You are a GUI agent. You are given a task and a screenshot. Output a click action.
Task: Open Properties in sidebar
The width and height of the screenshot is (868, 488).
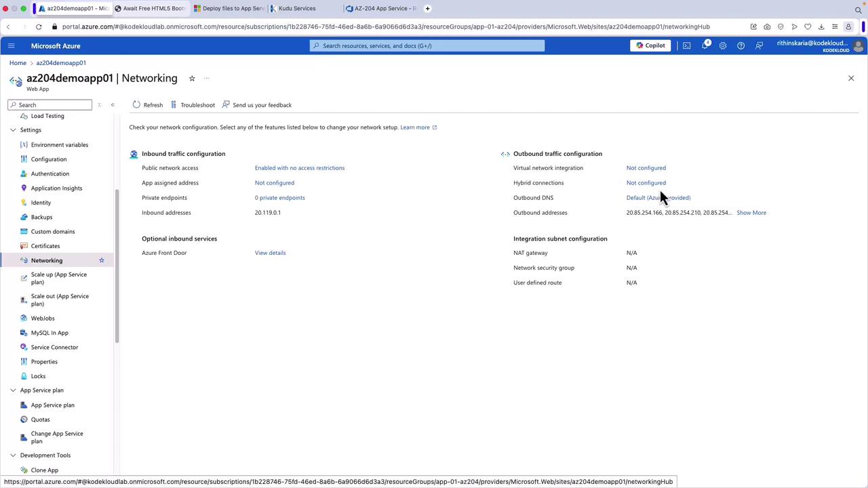tap(44, 362)
